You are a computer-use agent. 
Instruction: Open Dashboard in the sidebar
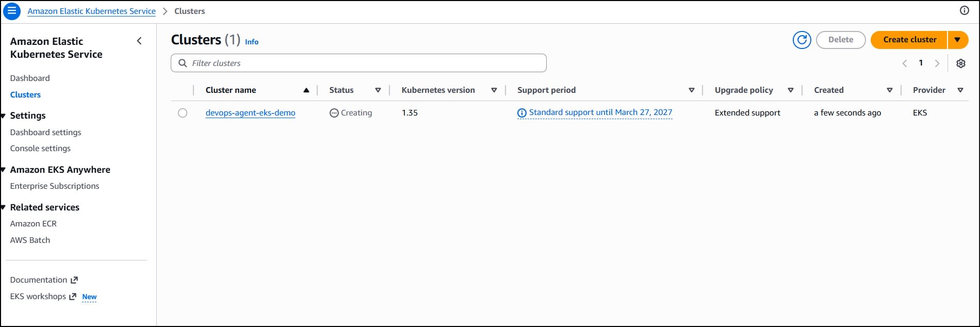(30, 78)
